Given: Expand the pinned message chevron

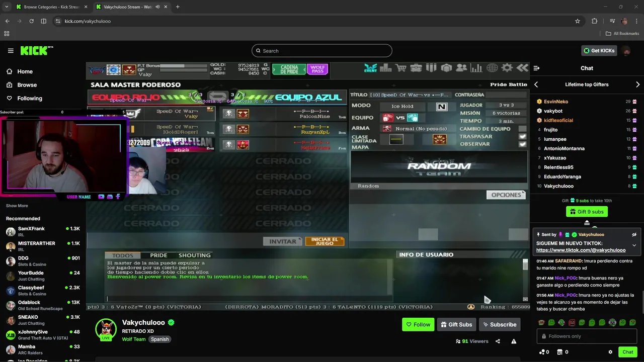Looking at the screenshot, I should (634, 246).
